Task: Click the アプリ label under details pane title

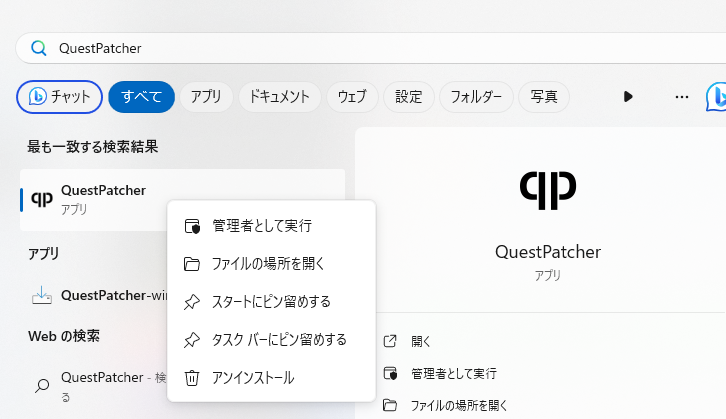Action: point(548,275)
